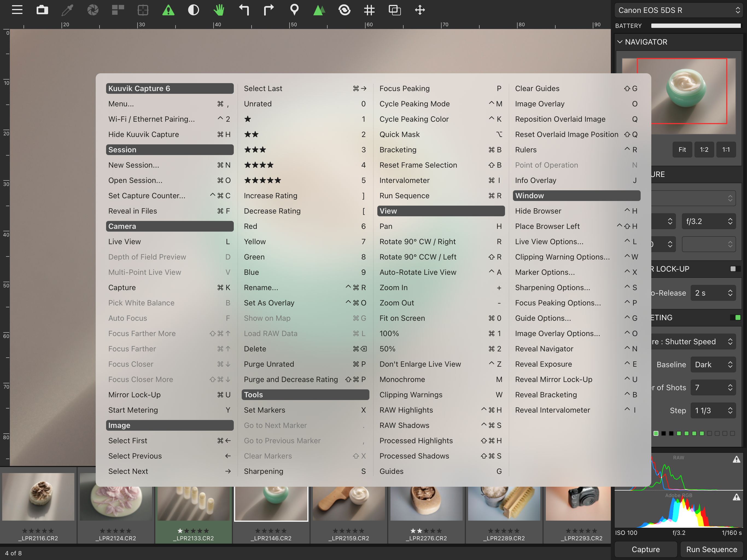Screen dimensions: 747x560
Task: Click the RAW histogram warning triangle
Action: point(737,459)
